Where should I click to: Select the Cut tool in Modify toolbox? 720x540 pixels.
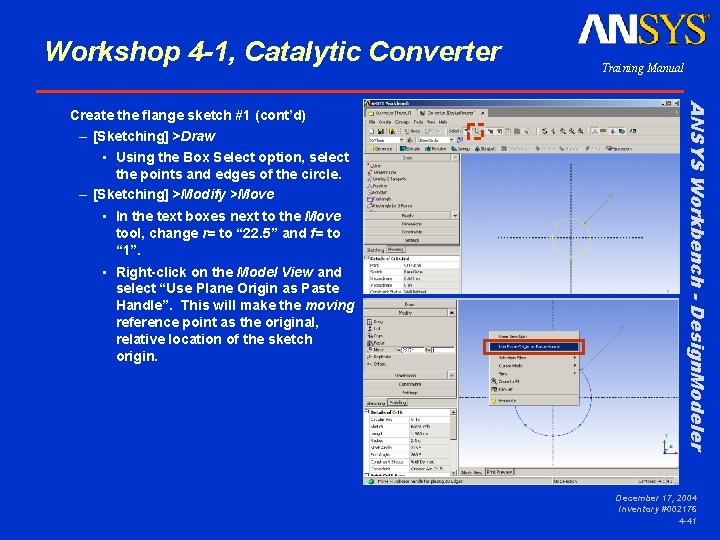[375, 329]
